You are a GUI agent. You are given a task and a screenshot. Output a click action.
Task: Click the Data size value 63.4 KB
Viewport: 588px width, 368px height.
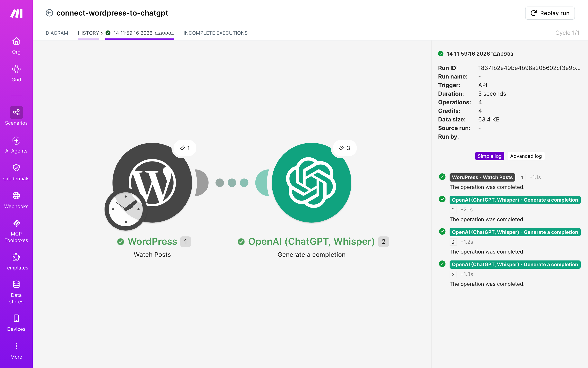pos(489,120)
